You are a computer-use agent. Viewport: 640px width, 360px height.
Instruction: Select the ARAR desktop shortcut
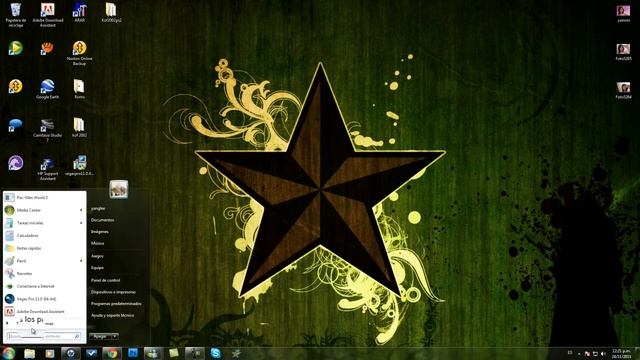coord(80,12)
